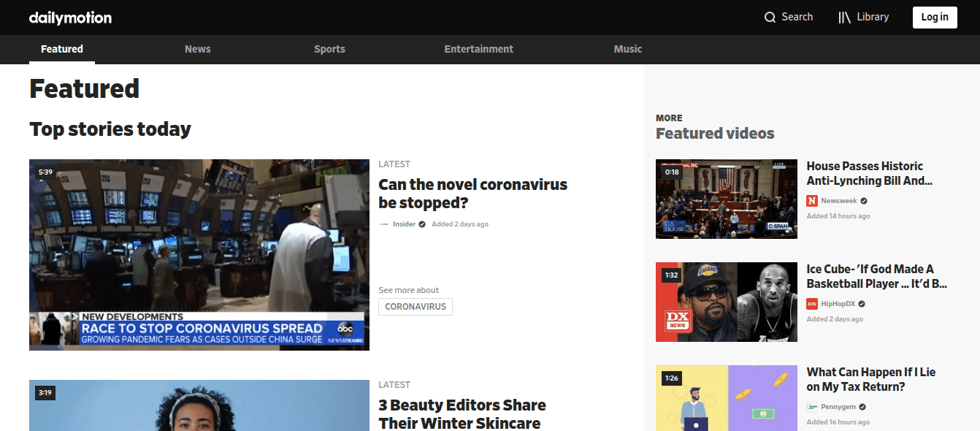The width and height of the screenshot is (980, 431).
Task: Click the Newsweek channel logo icon
Action: tap(812, 201)
